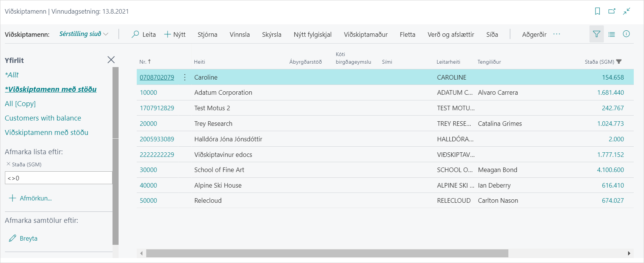
Task: Click the filter value input field
Action: click(x=58, y=178)
